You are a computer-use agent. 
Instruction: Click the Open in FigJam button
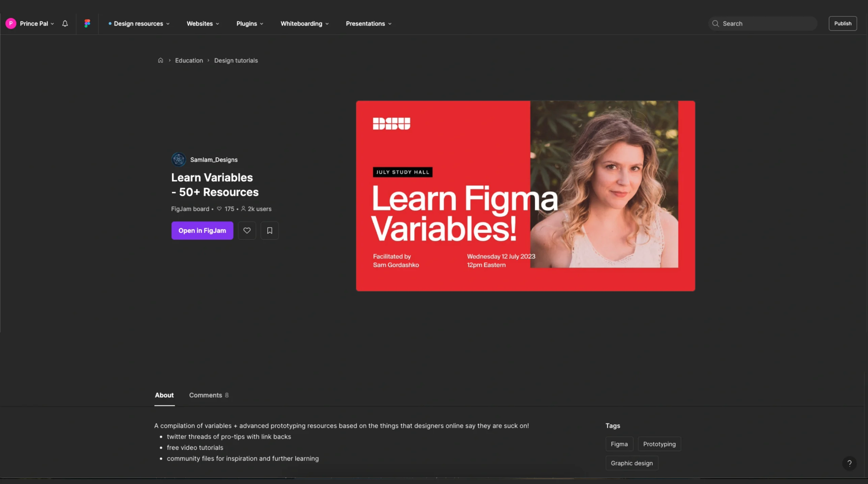(202, 231)
